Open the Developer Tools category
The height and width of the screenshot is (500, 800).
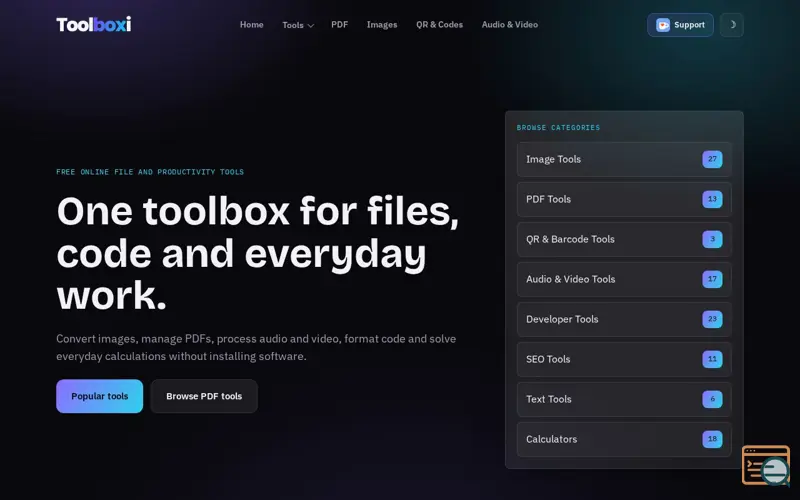click(624, 319)
